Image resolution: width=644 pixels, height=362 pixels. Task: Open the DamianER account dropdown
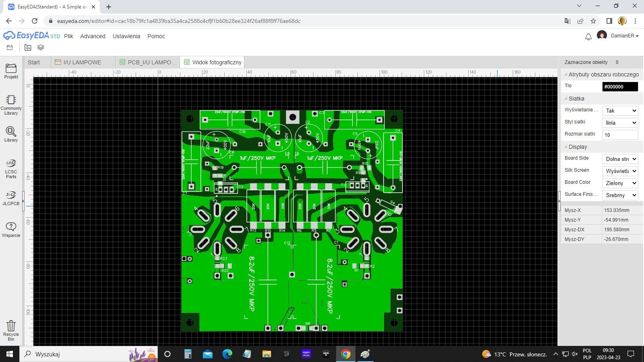(x=624, y=36)
